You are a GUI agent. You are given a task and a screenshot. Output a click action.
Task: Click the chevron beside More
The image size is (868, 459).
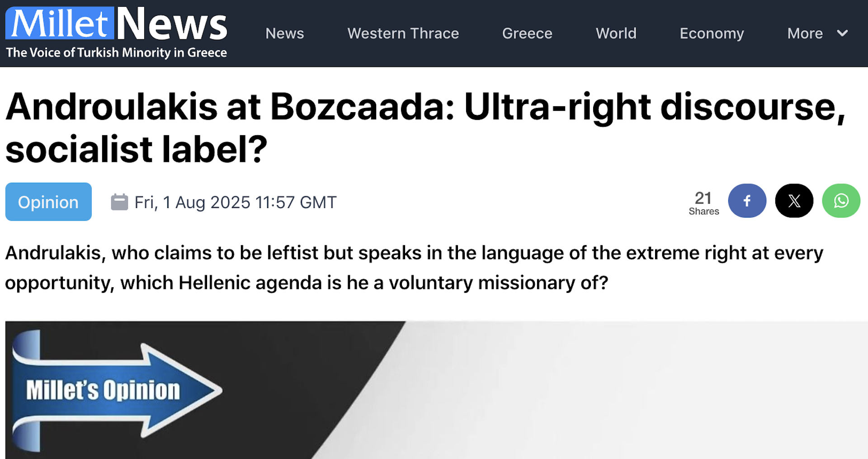coord(842,33)
